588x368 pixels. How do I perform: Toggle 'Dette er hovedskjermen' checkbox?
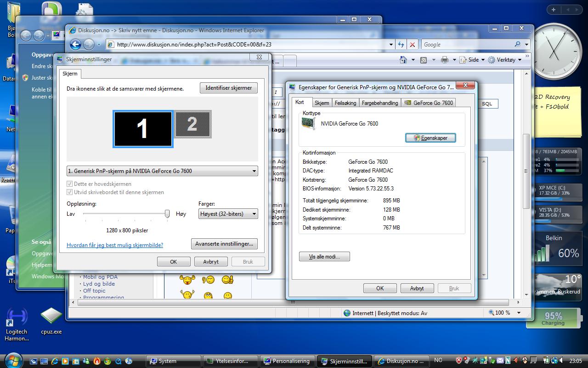pyautogui.click(x=70, y=184)
